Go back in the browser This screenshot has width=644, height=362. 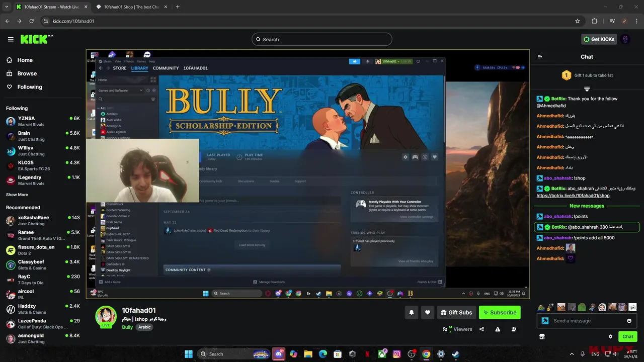click(x=7, y=21)
